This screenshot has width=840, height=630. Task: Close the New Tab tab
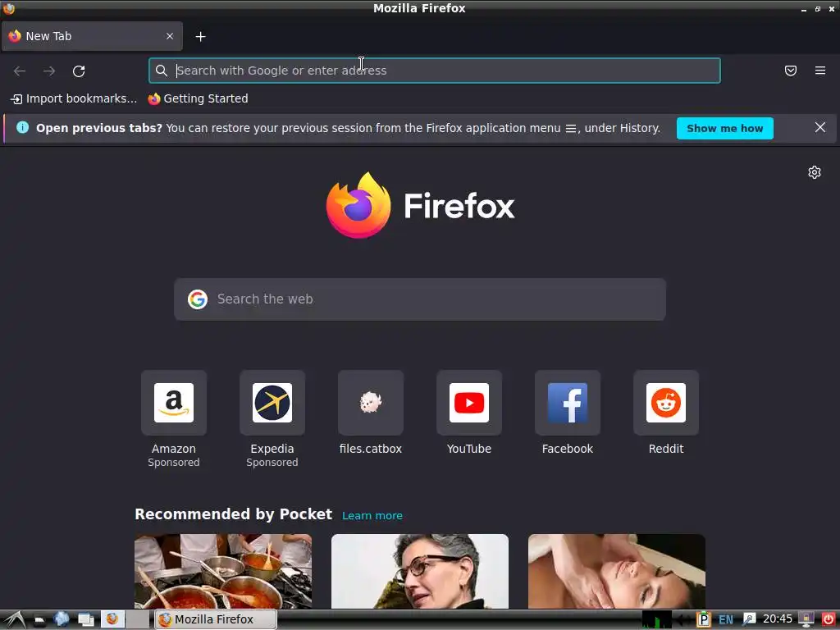tap(170, 36)
